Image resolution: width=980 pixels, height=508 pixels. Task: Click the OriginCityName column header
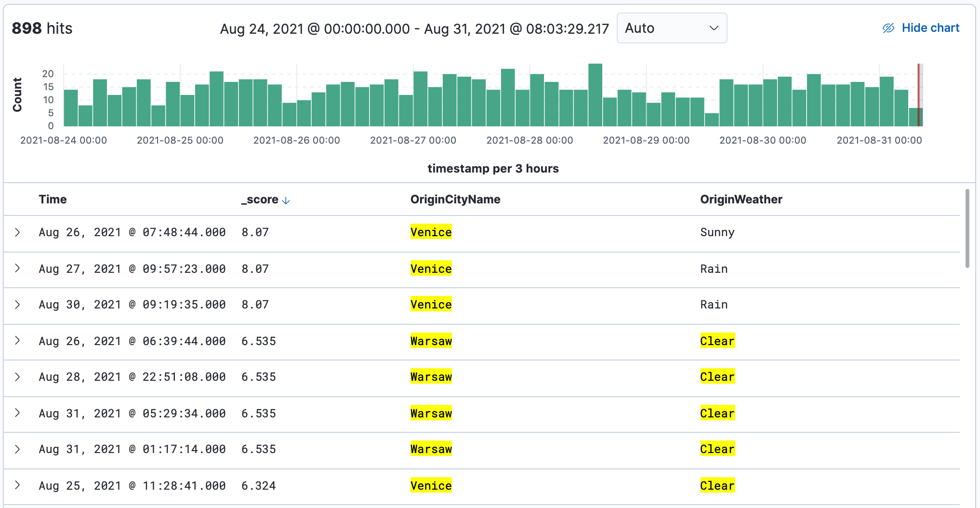click(455, 200)
